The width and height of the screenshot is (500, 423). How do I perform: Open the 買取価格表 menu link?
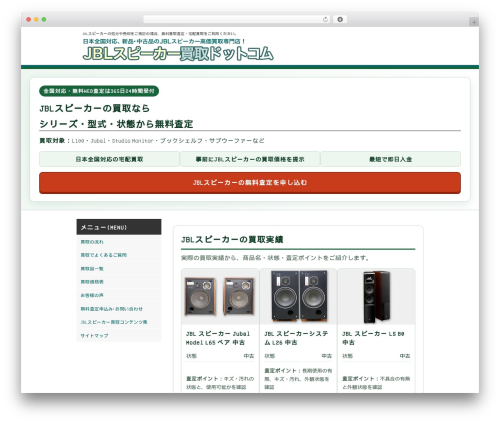point(92,282)
